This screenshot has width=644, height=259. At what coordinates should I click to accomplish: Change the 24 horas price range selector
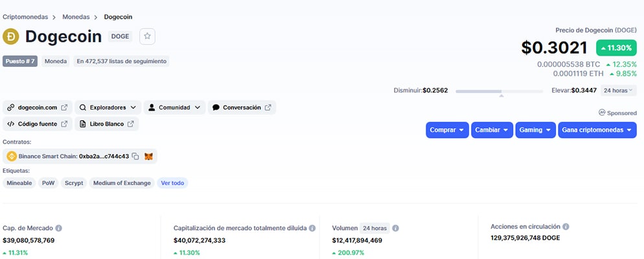point(619,90)
